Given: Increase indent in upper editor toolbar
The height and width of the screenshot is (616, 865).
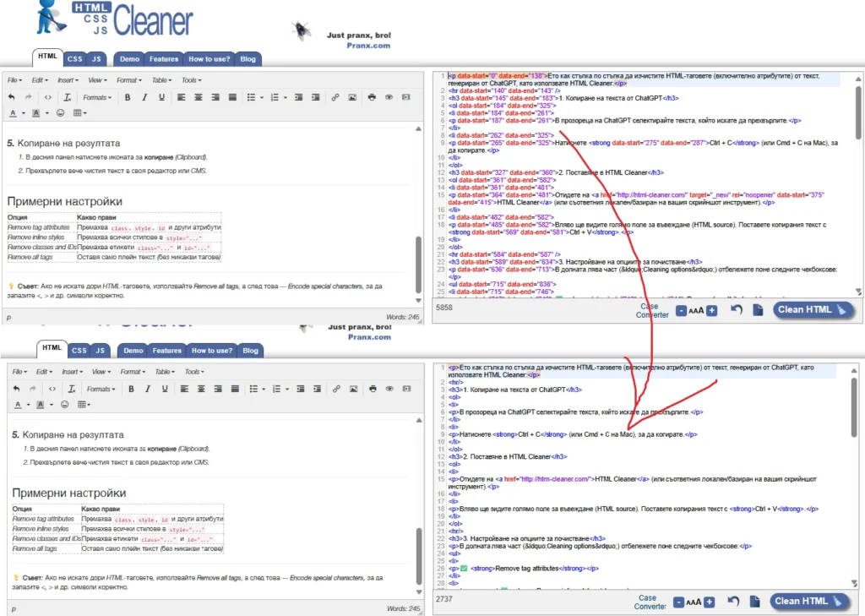Looking at the screenshot, I should click(x=316, y=97).
